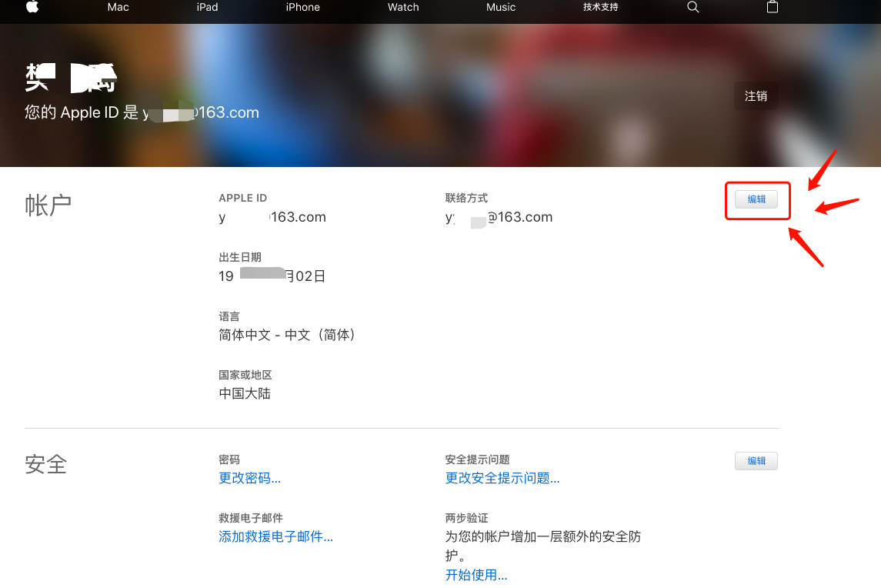Select the email under APPLE ID label
Image resolution: width=881 pixels, height=588 pixels.
(272, 218)
